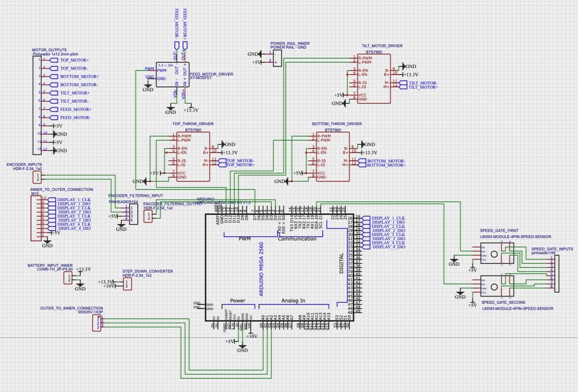Click the PWM group label on Arduino
Screen dimensions: 578x392
tap(245, 239)
